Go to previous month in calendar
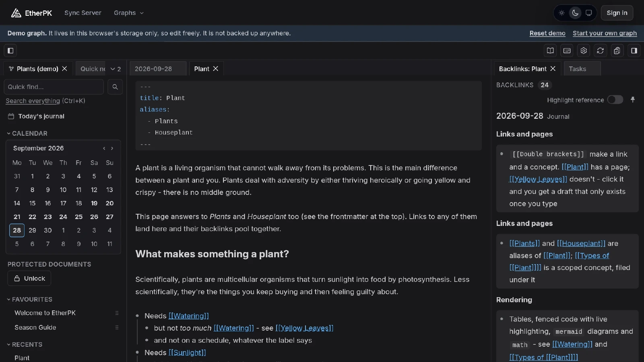The image size is (644, 362). coord(104,149)
